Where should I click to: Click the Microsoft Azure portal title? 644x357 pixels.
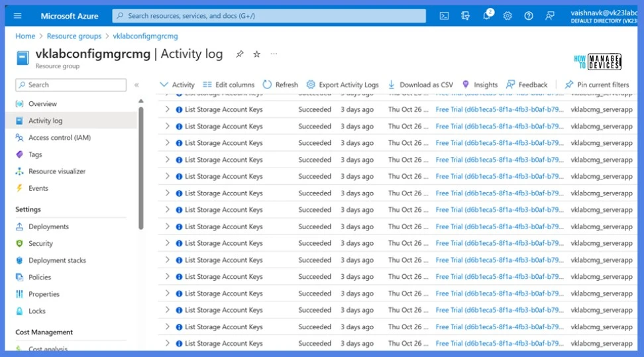[70, 16]
